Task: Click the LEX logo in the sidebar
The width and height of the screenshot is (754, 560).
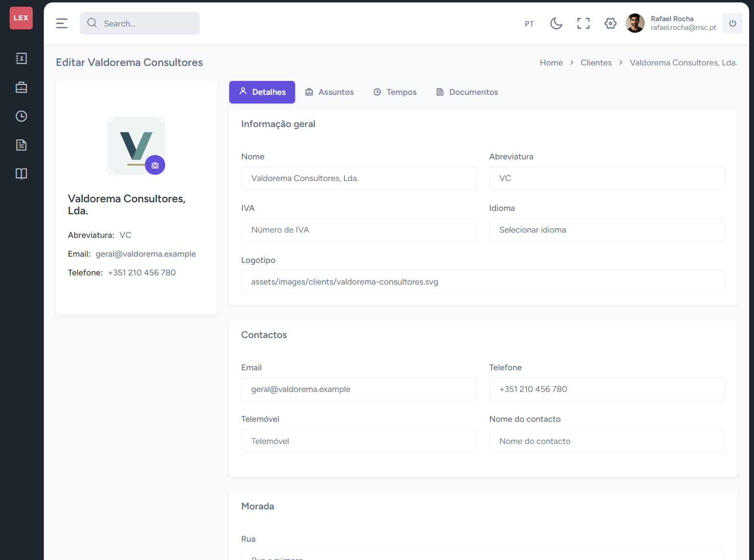Action: 21,18
